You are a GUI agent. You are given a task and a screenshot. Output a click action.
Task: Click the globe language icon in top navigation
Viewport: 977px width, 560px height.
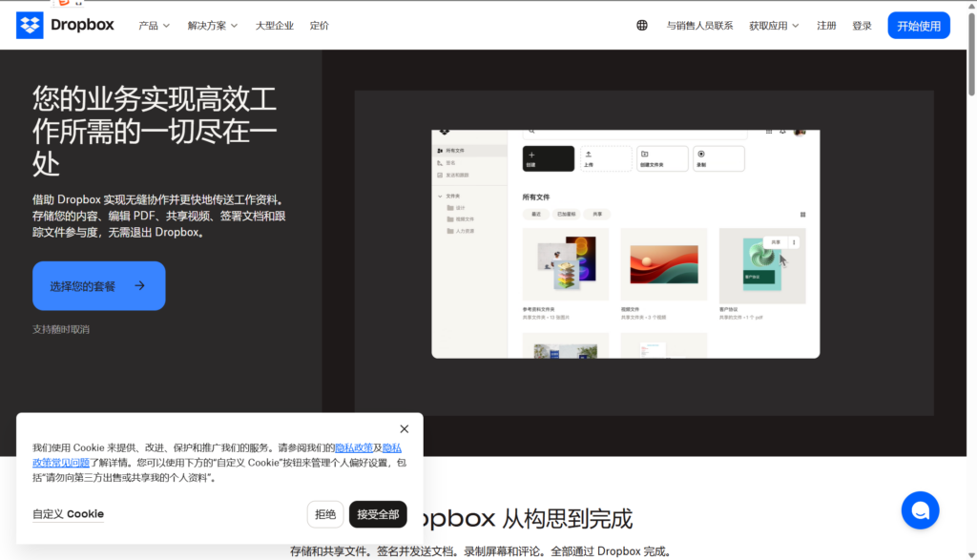[643, 25]
